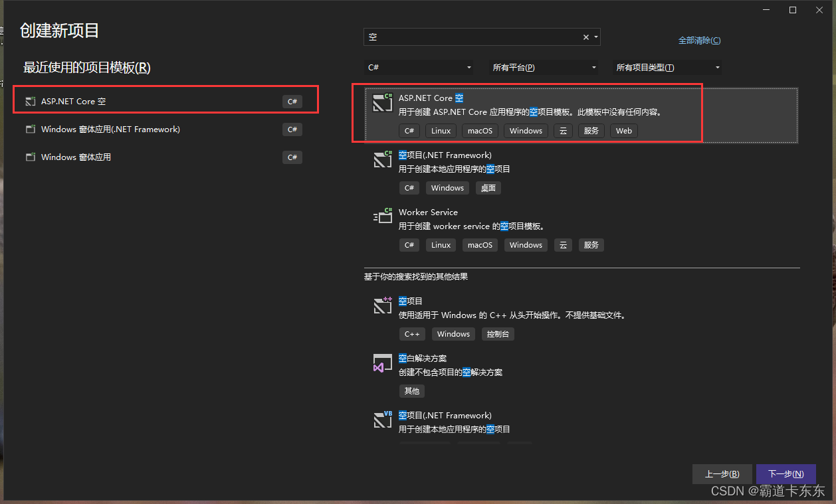Maximize the 创建新项目 dialog window
Viewport: 836px width, 504px height.
793,10
